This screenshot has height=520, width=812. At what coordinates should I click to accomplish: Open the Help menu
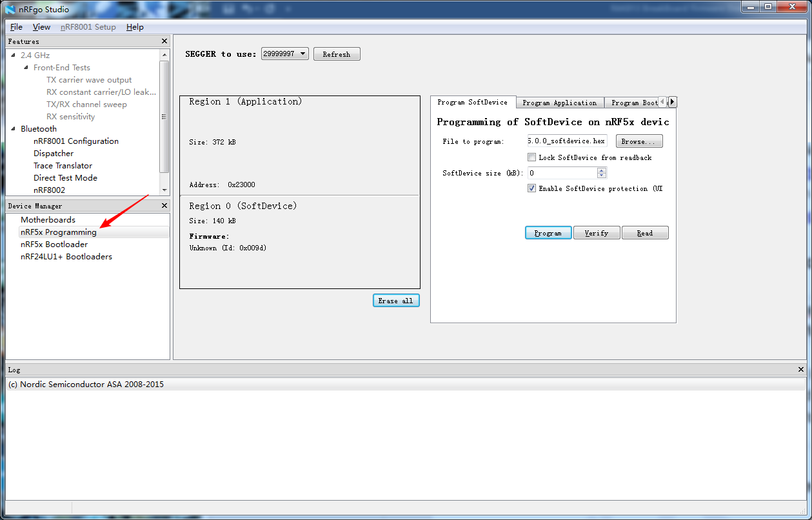pos(135,27)
